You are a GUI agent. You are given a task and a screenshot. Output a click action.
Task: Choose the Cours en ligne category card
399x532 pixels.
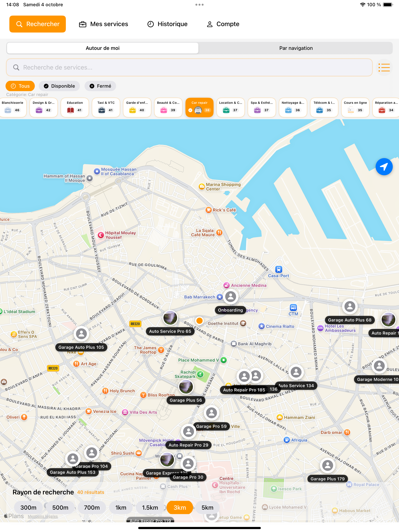coord(355,107)
